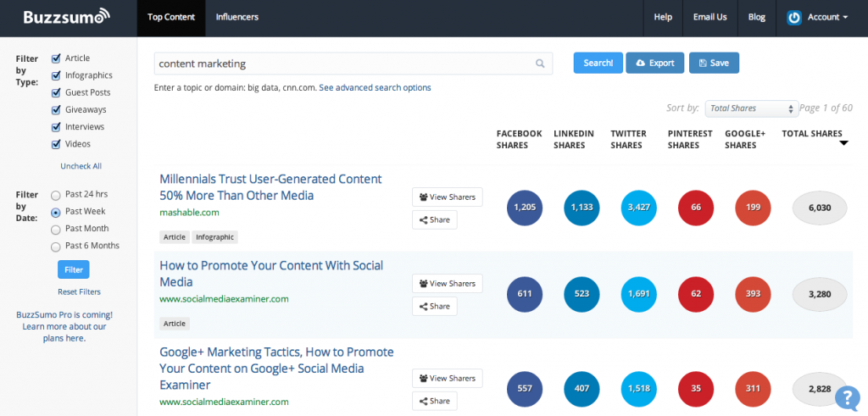
Task: Click Facebook shares circle 1,205
Action: 525,208
